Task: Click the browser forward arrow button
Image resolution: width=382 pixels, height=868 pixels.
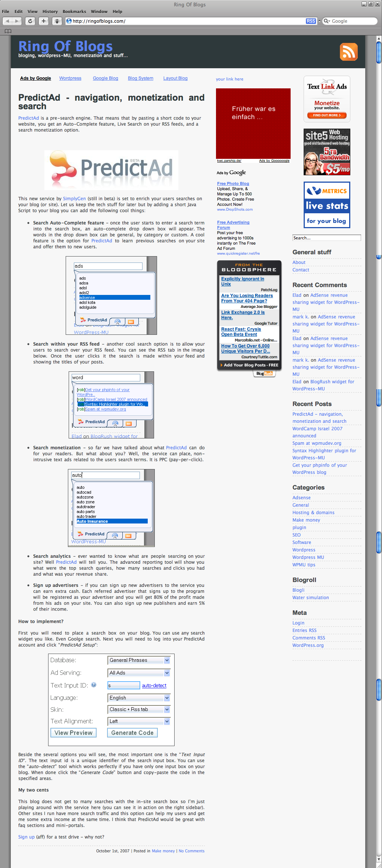Action: 17,21
